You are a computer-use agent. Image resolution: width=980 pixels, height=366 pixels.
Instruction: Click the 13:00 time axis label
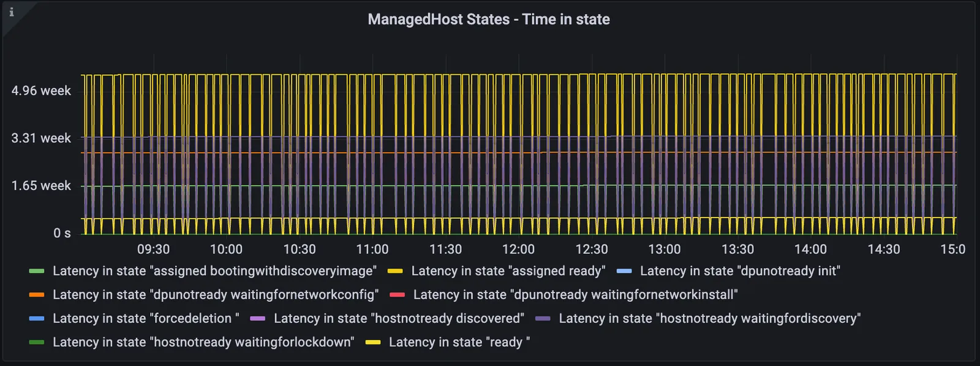(665, 250)
